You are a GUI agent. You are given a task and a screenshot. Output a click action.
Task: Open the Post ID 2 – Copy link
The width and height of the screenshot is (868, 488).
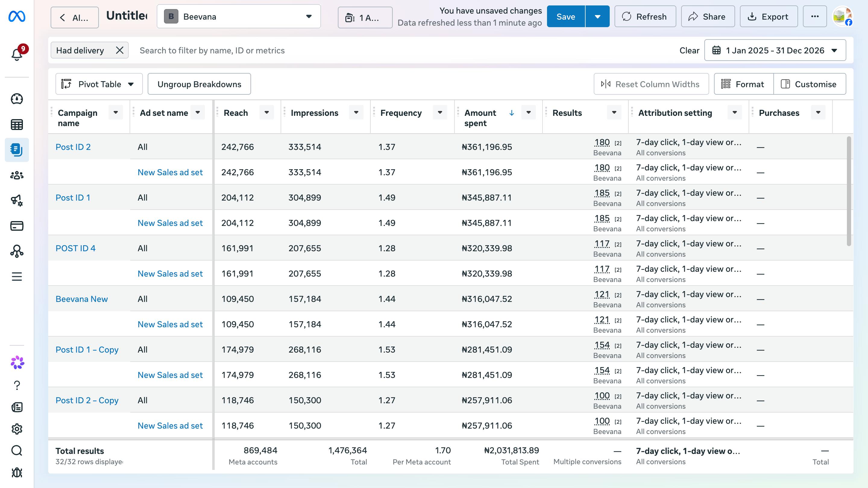tap(87, 400)
